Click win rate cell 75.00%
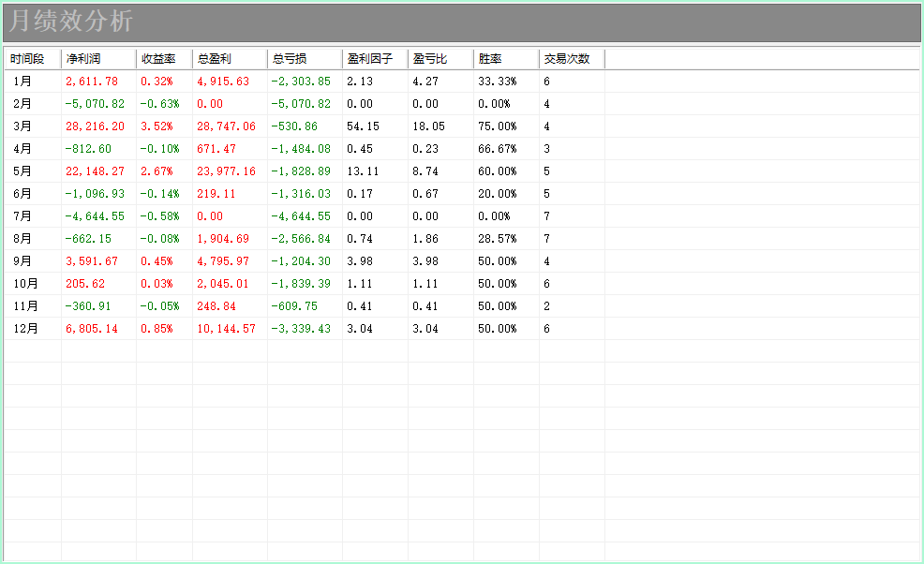The height and width of the screenshot is (564, 924). click(x=498, y=126)
